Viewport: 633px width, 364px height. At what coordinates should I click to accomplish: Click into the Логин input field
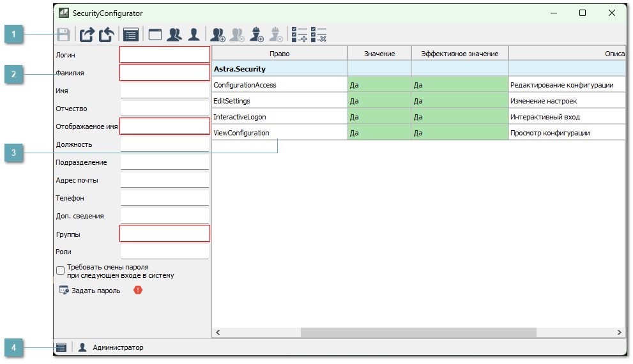point(165,55)
